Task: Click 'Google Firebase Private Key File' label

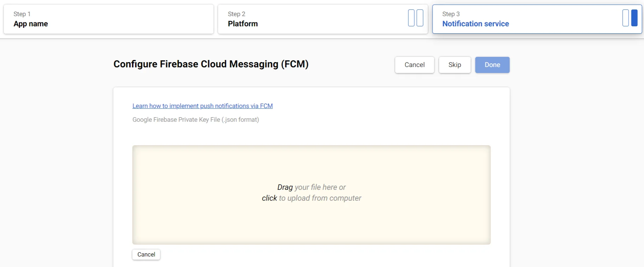Action: click(196, 120)
